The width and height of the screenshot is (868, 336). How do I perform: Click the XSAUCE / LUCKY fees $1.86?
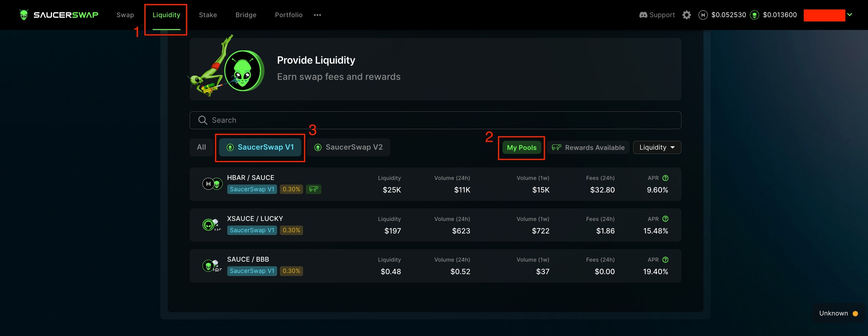[605, 231]
